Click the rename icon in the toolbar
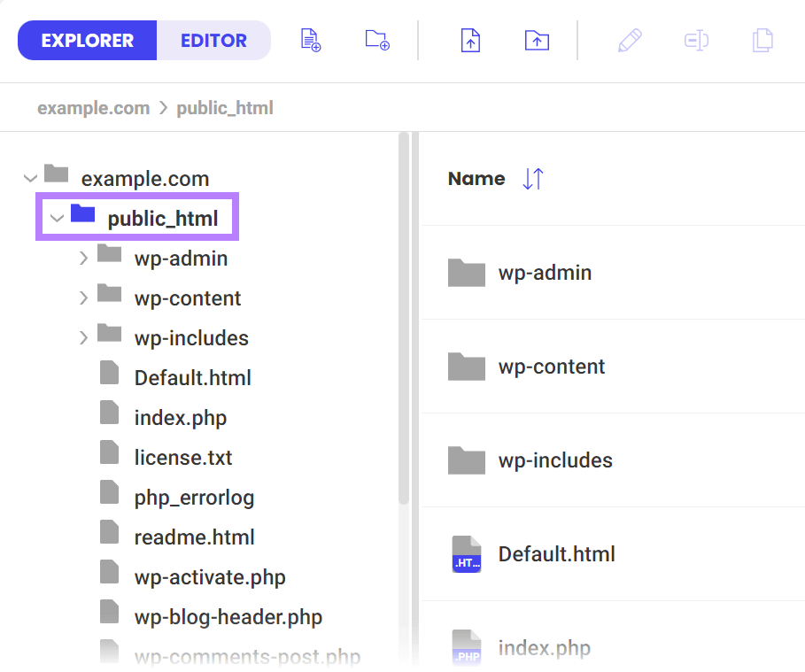805x672 pixels. (696, 40)
